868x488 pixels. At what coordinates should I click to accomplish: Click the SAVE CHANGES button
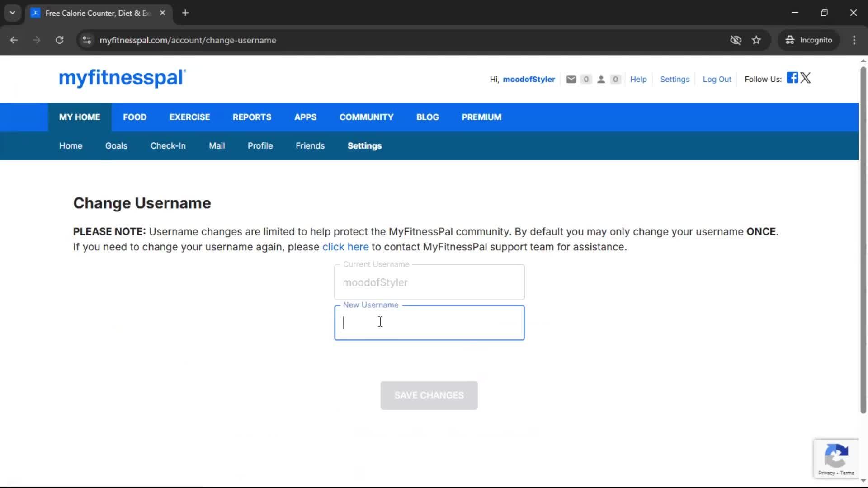tap(429, 395)
